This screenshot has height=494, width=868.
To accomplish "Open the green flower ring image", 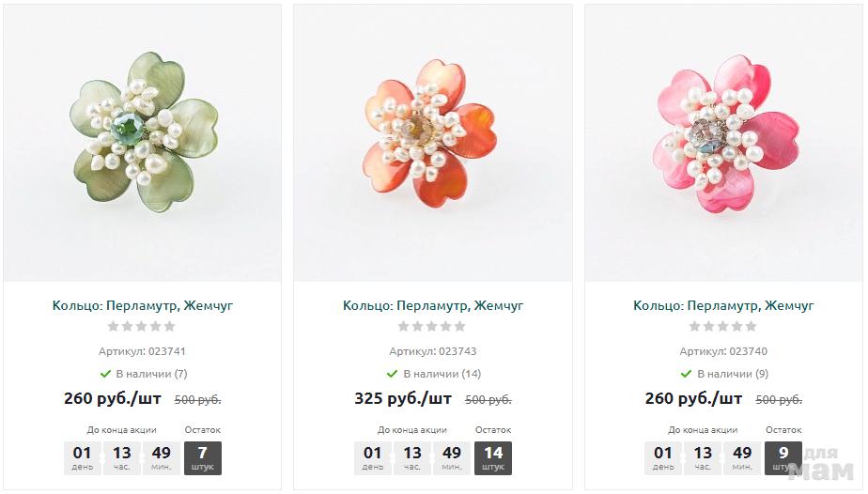I will coord(142,144).
